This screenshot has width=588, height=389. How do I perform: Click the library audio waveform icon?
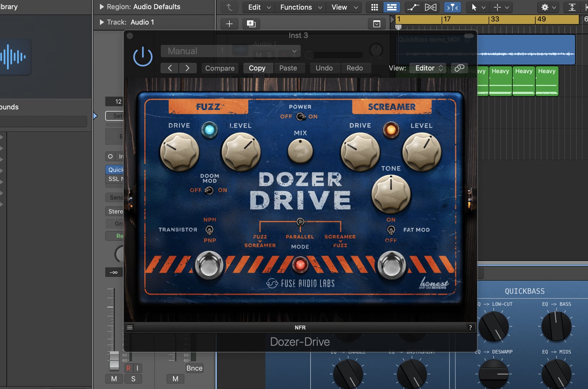[14, 57]
